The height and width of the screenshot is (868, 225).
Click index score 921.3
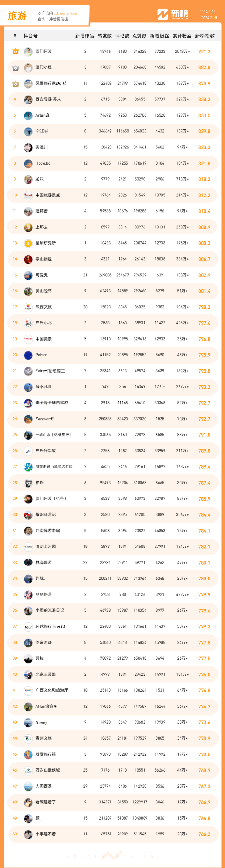(x=204, y=52)
